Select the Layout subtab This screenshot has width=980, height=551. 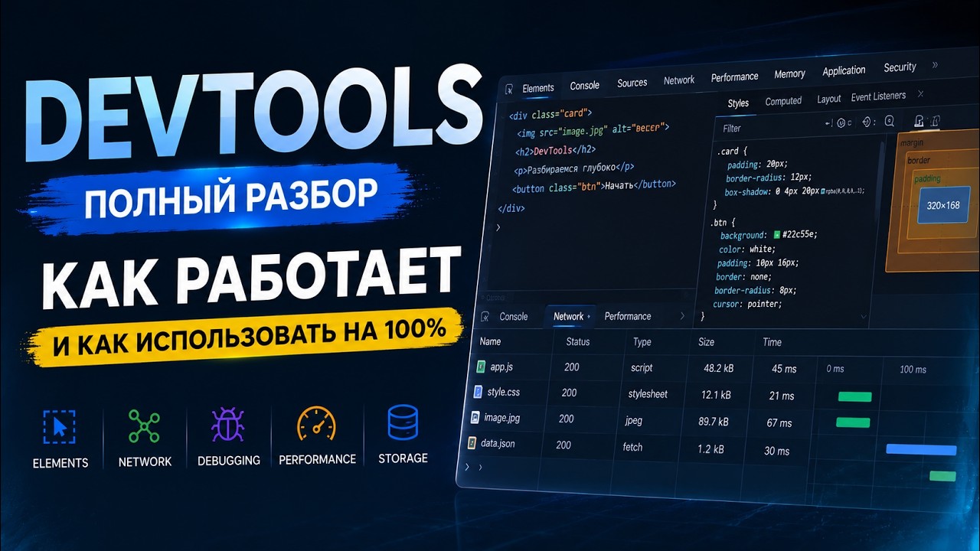tap(829, 99)
